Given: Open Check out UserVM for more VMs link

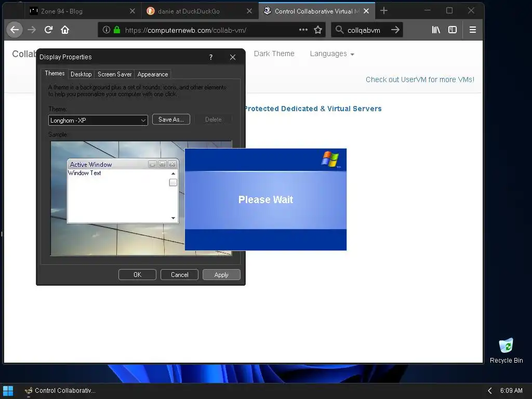Looking at the screenshot, I should pos(420,79).
